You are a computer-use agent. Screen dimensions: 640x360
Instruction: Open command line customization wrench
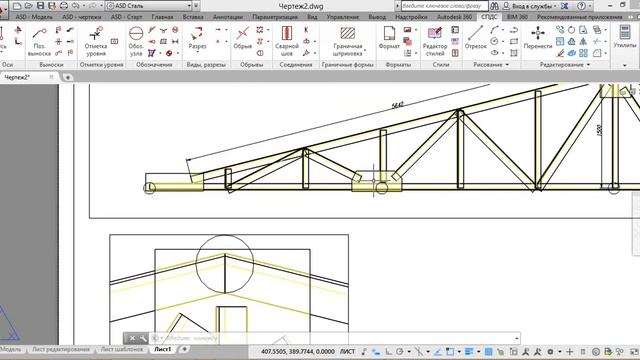click(x=143, y=338)
